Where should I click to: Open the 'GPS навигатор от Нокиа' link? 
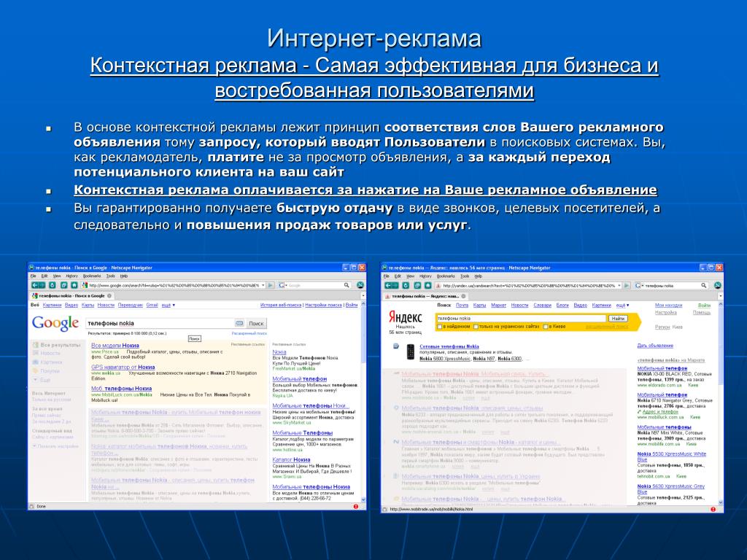click(x=123, y=367)
